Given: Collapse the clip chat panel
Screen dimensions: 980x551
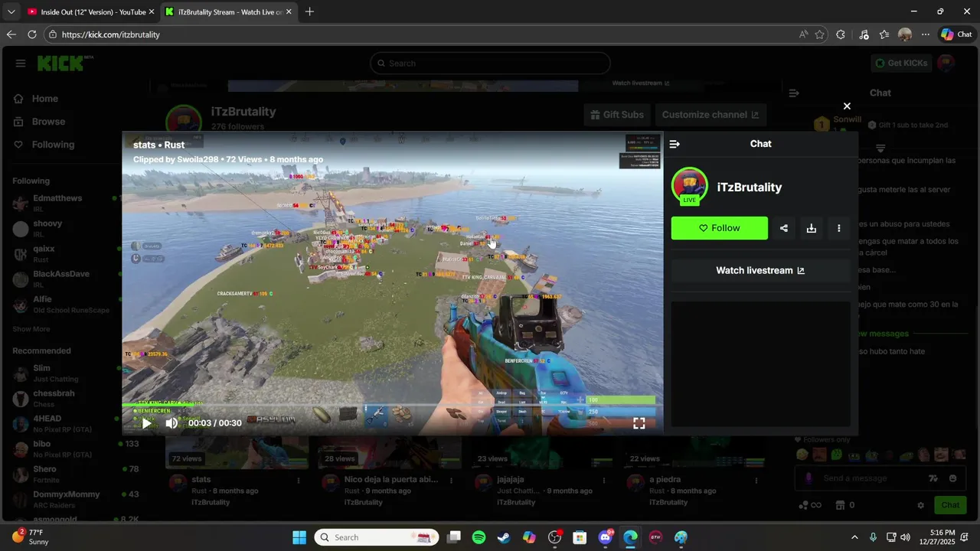Looking at the screenshot, I should coord(675,144).
